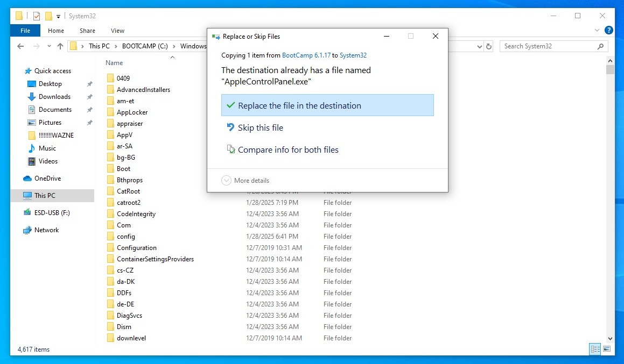Open the address bar history dropdown
Viewport: 624px width, 364px height.
[x=480, y=46]
